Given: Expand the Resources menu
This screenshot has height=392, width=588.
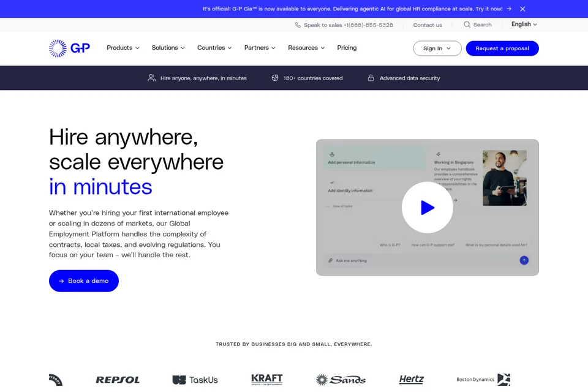Looking at the screenshot, I should tap(306, 48).
